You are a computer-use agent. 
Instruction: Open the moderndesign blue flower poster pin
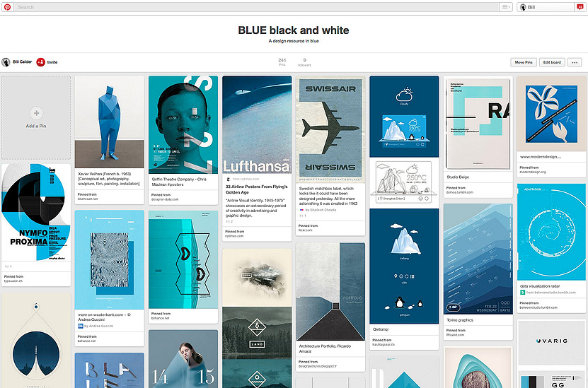coord(551,114)
